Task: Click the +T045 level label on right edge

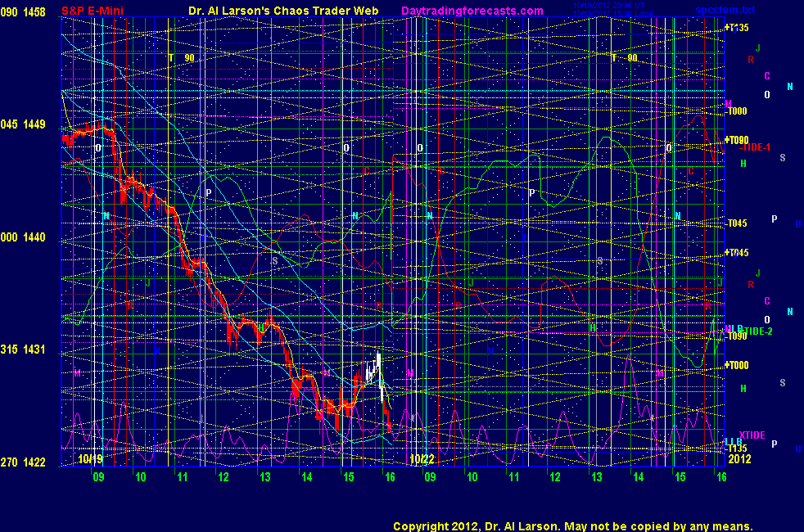Action: (737, 252)
